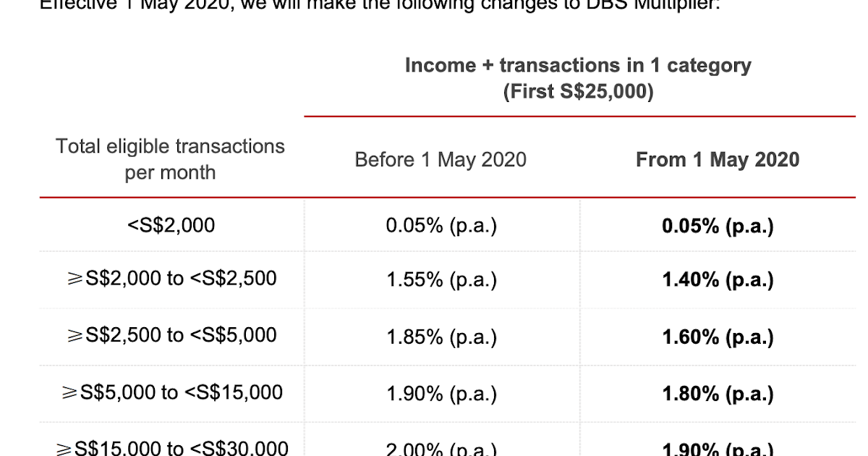Select the 1.55% (p.a.) before-May cell
Image resolution: width=868 pixels, height=456 pixels.
point(442,280)
